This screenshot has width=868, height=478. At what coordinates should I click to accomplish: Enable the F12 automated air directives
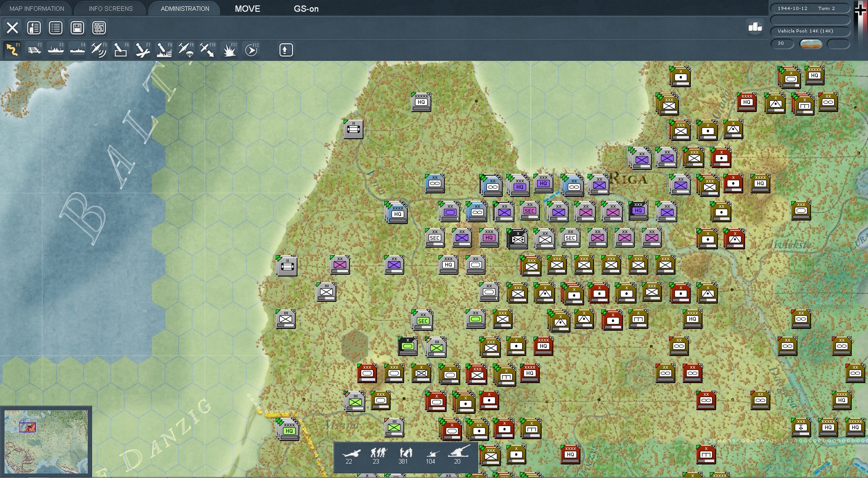[x=251, y=50]
